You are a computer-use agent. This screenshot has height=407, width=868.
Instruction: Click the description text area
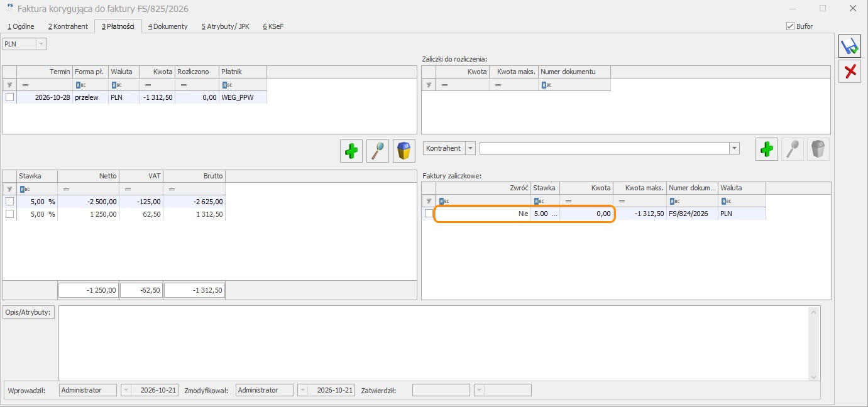click(435, 343)
